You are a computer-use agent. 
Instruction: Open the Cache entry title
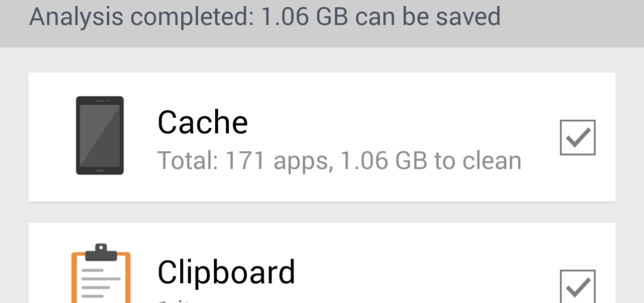203,122
